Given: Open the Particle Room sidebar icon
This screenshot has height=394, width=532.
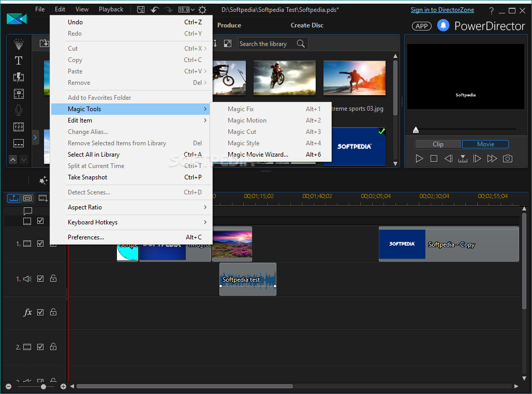Looking at the screenshot, I should tap(19, 44).
